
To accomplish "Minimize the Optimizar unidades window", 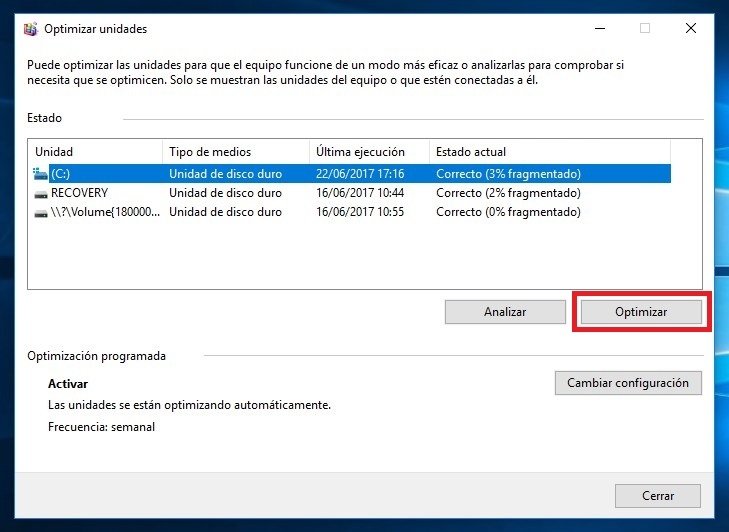I will (600, 28).
